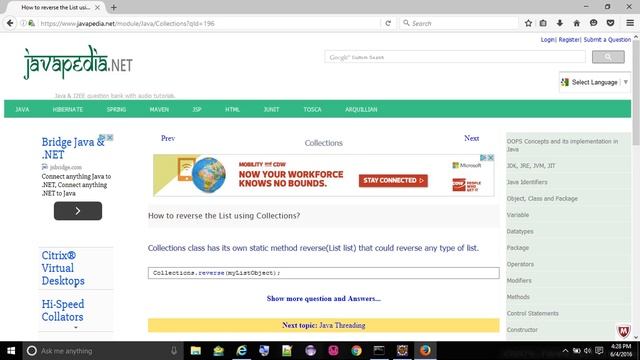Open the Windows Start menu
The height and width of the screenshot is (360, 640).
[x=11, y=351]
